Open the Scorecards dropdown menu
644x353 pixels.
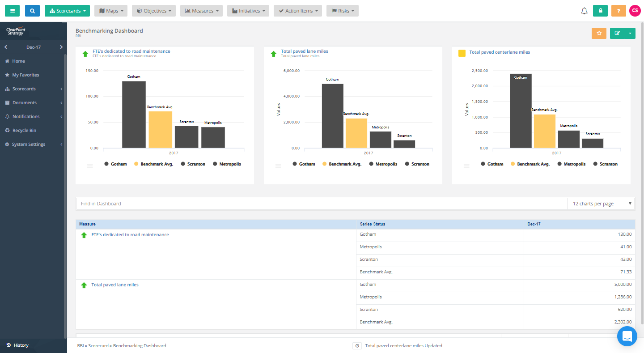pos(67,10)
